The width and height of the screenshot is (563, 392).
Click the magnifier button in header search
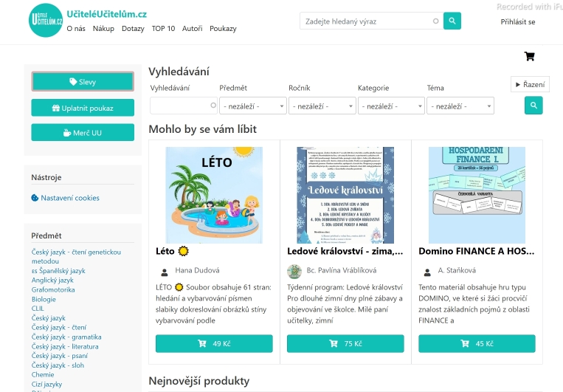(452, 21)
